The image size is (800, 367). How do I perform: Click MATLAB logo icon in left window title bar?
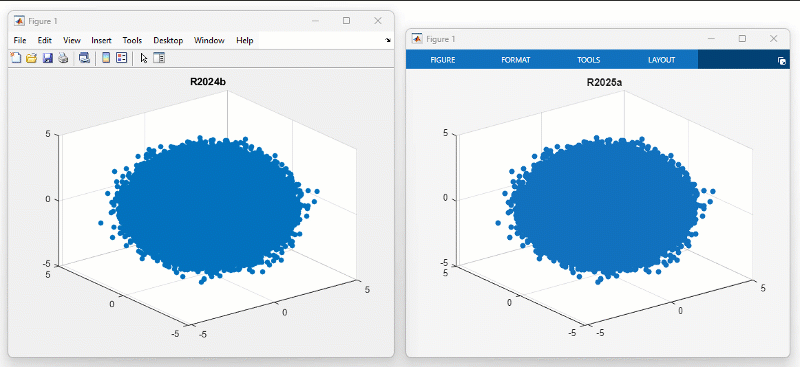click(19, 21)
